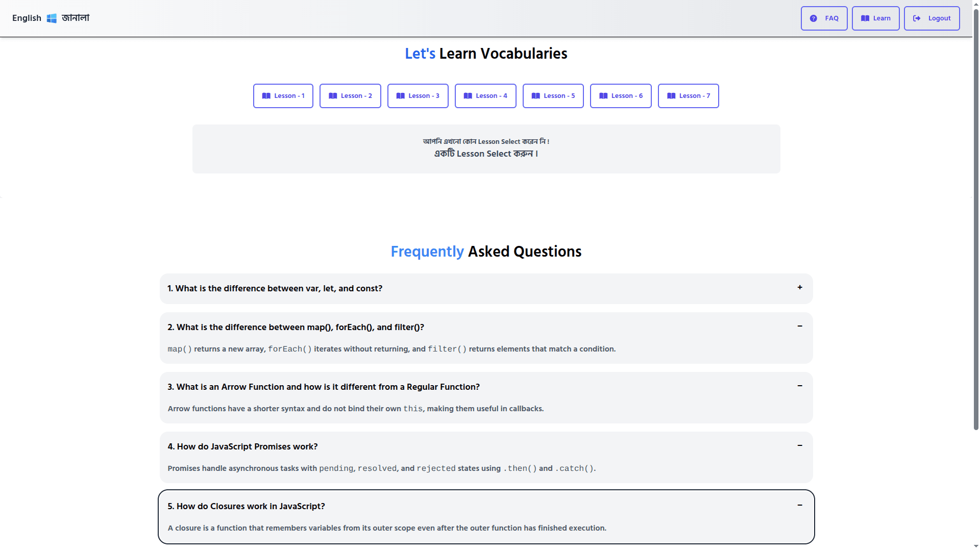Click the logout arrow icon in the header
980x551 pixels.
click(917, 18)
